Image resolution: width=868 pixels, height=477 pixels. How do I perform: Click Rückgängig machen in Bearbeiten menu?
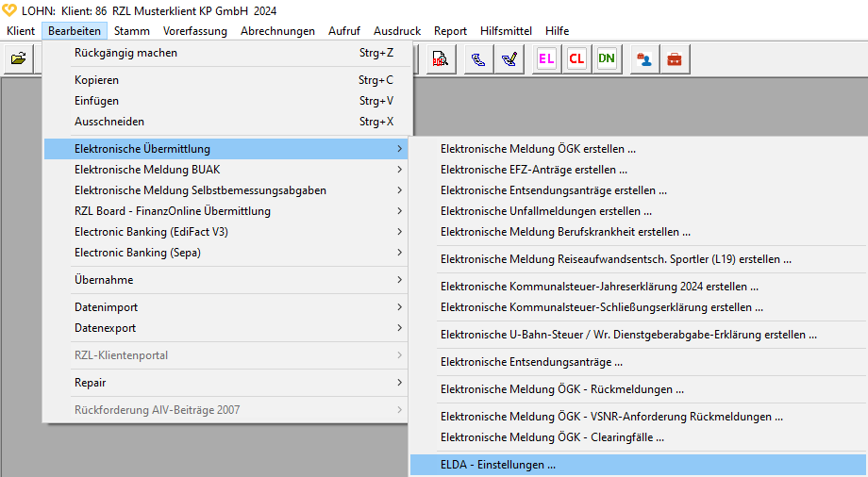click(x=125, y=53)
